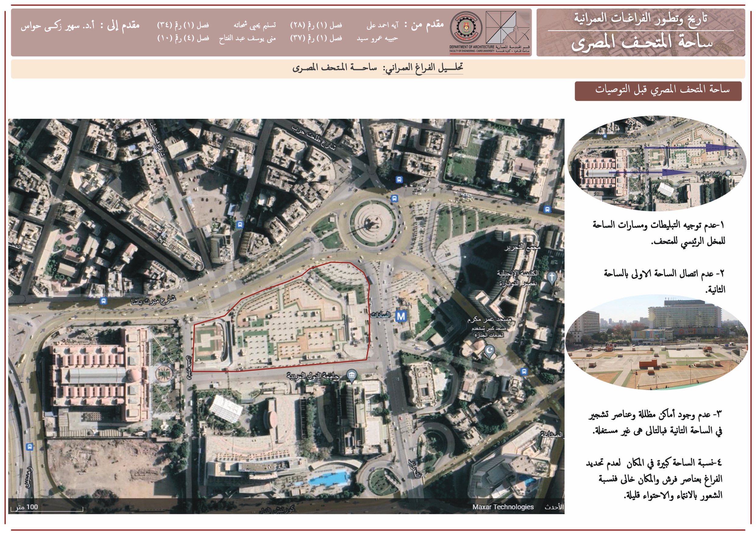This screenshot has height=535, width=756.
Task: Click the bus stop icon at the satellite map's right edge
Action: point(547,209)
